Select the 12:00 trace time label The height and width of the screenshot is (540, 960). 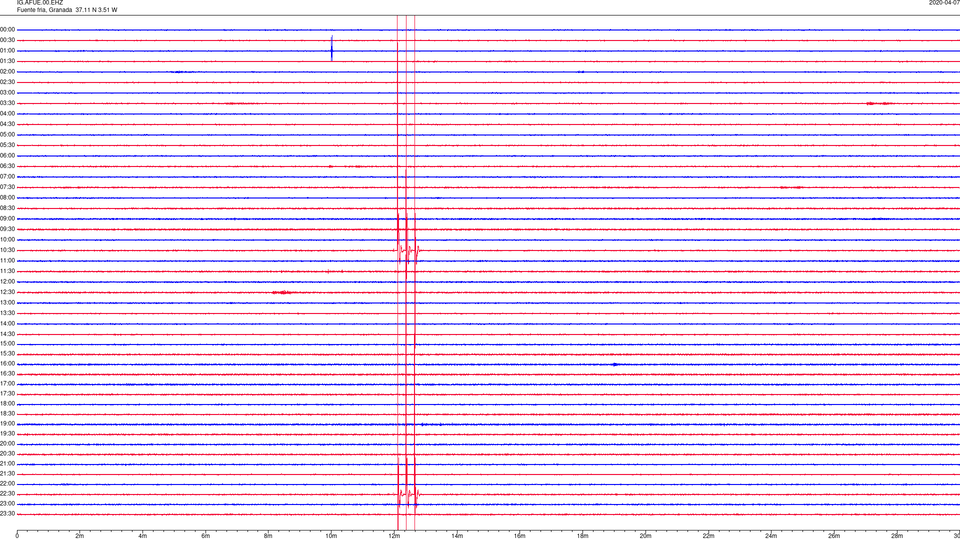[x=7, y=282]
